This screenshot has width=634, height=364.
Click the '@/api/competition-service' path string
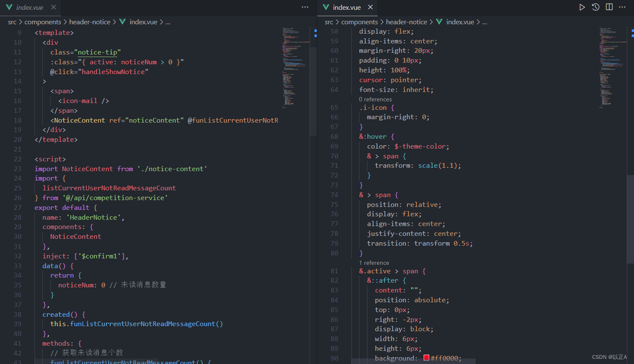(115, 198)
